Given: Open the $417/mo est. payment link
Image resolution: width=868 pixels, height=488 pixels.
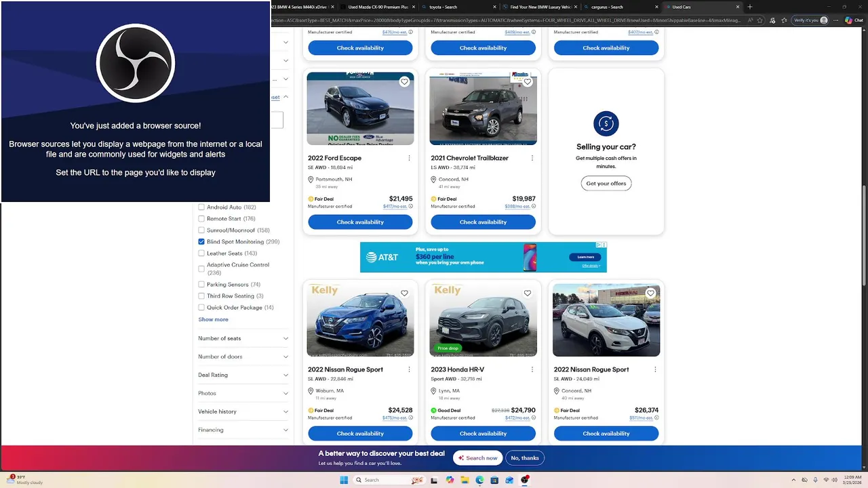Looking at the screenshot, I should click(x=395, y=206).
